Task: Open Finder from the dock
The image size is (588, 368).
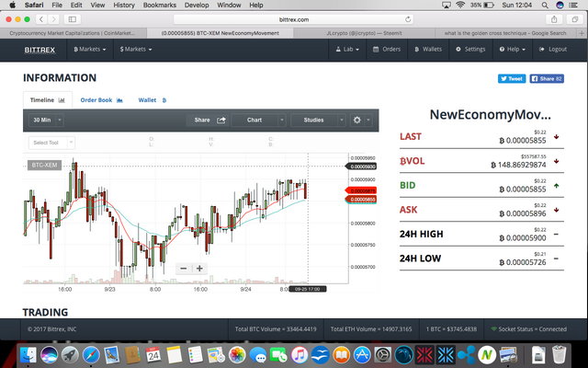Action: 28,354
